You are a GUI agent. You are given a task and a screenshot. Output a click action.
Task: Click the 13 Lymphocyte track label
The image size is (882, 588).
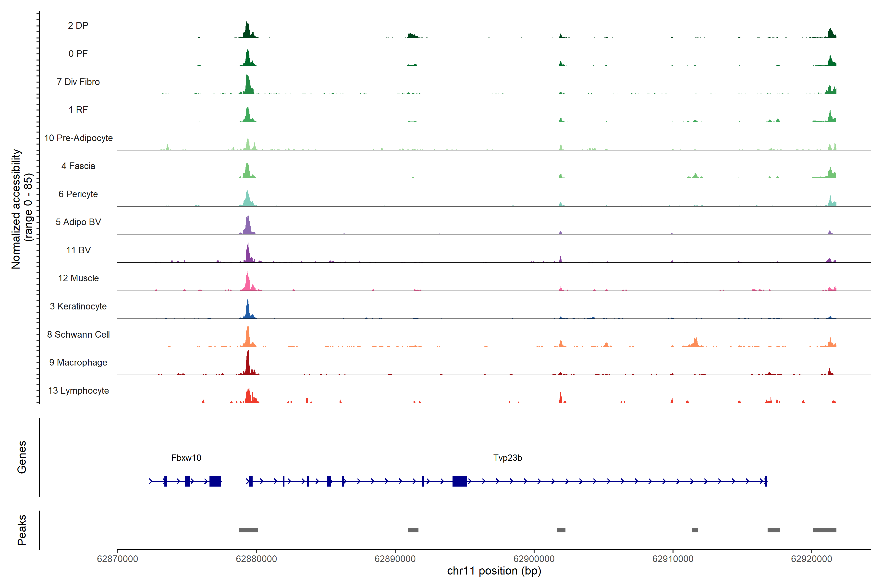pyautogui.click(x=78, y=391)
